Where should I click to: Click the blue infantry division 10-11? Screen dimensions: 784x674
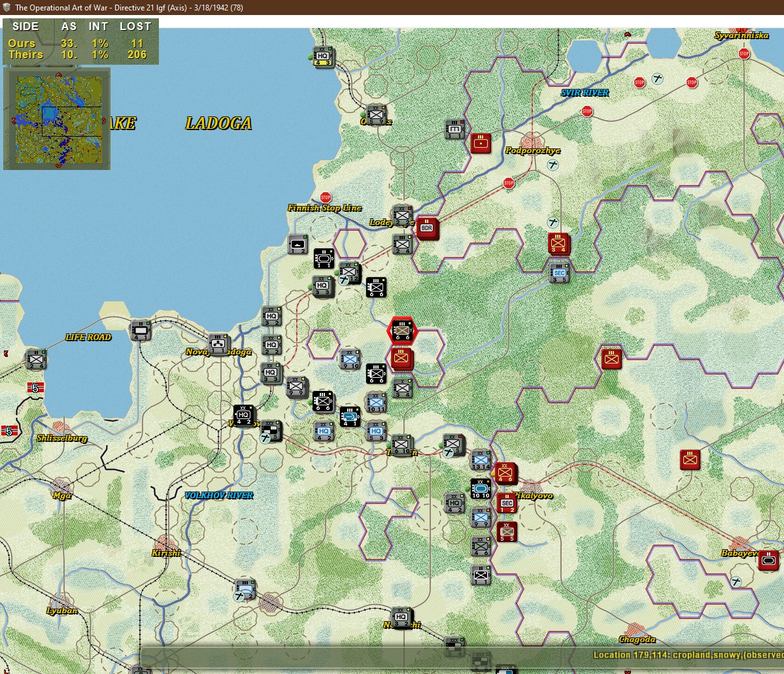point(376,403)
